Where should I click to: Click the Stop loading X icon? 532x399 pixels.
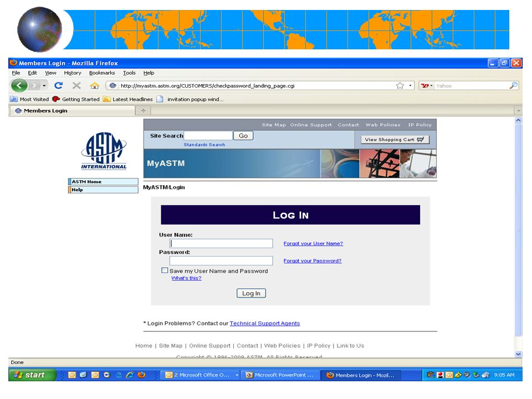[x=76, y=85]
